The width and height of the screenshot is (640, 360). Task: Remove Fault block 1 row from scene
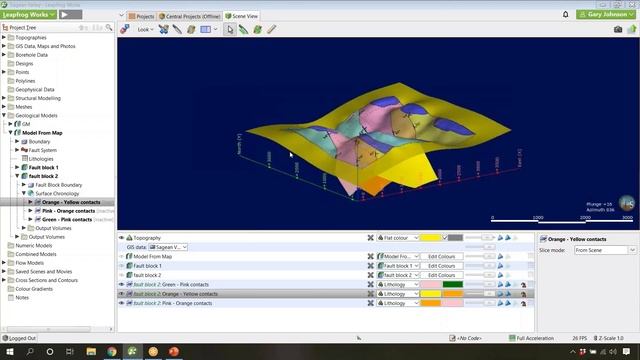371,266
